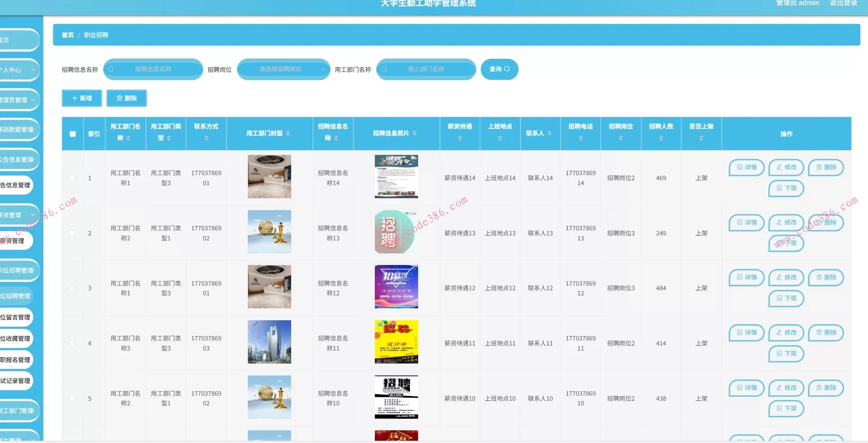Click 下架 for 招聘信息名称14 row
The height and width of the screenshot is (443, 868).
[x=786, y=188]
